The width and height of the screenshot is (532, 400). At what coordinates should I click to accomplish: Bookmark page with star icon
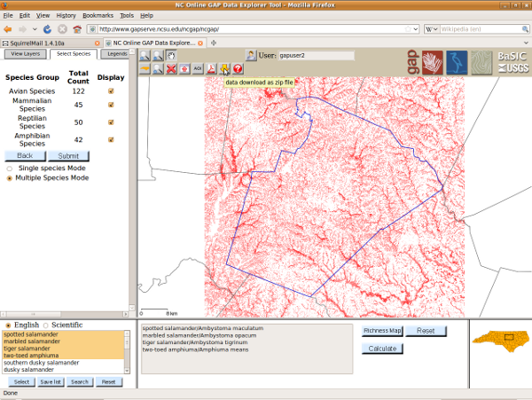point(408,29)
